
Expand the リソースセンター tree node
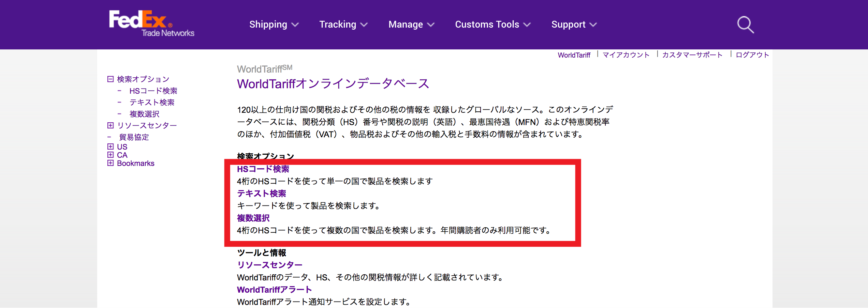[111, 125]
